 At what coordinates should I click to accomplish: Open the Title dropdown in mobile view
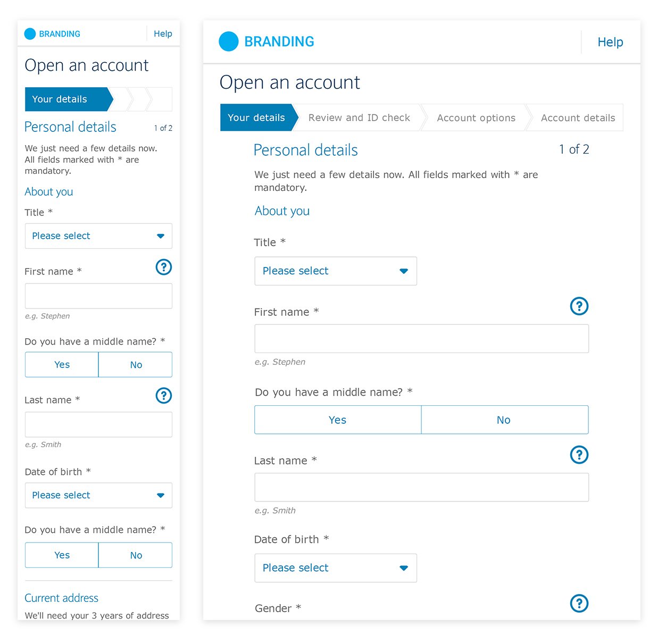pos(98,236)
